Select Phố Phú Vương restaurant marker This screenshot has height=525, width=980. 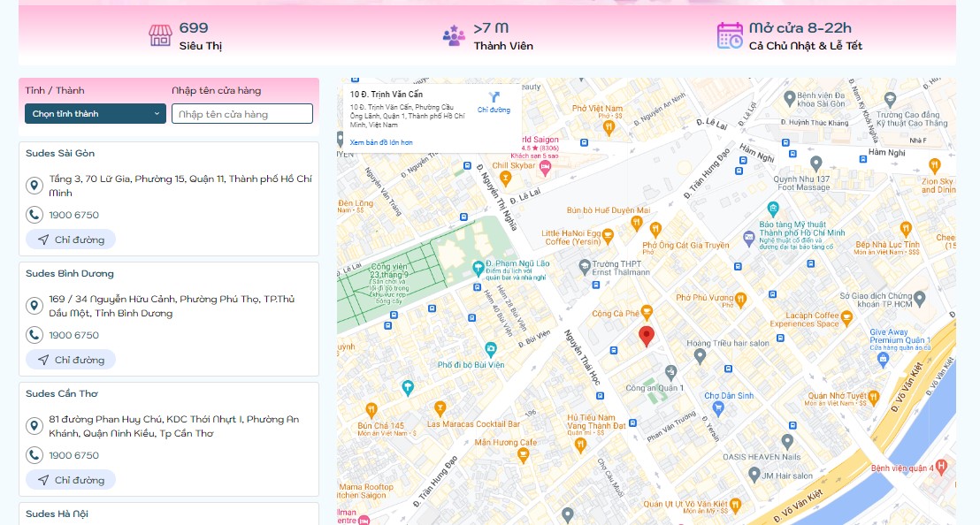coord(740,301)
